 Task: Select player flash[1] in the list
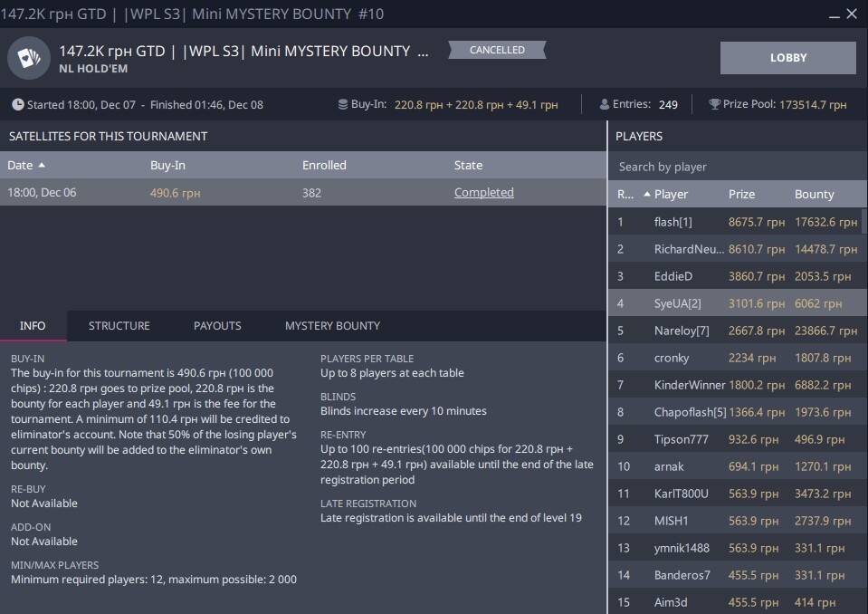coord(672,222)
